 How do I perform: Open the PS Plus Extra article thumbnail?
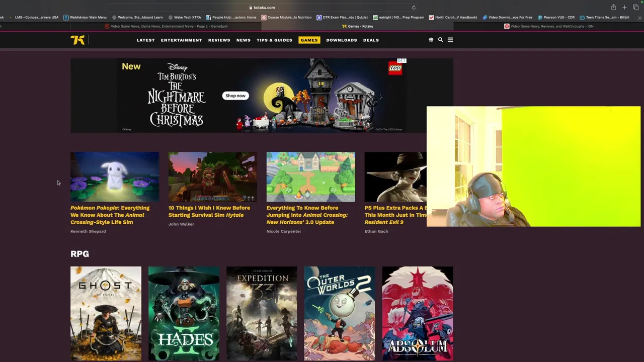(x=395, y=177)
